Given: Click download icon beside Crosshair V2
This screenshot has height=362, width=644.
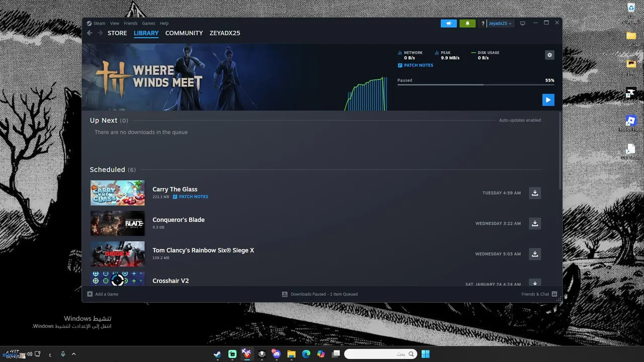Looking at the screenshot, I should pyautogui.click(x=535, y=283).
